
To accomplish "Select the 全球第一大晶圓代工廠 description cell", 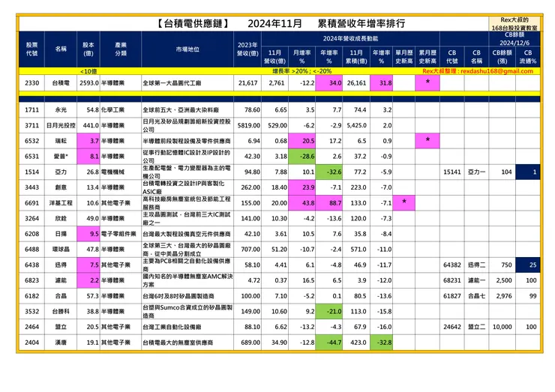I will 187,82.
